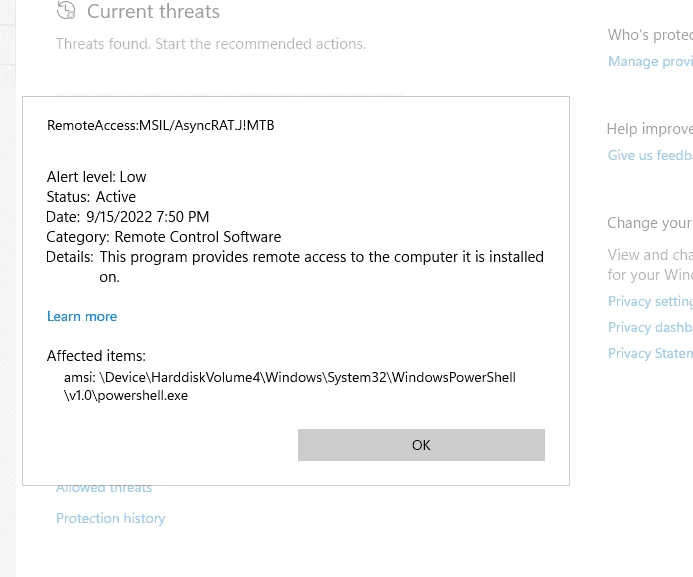Screen dimensions: 693x577
Task: Click the Current threats history icon
Action: pos(66,11)
